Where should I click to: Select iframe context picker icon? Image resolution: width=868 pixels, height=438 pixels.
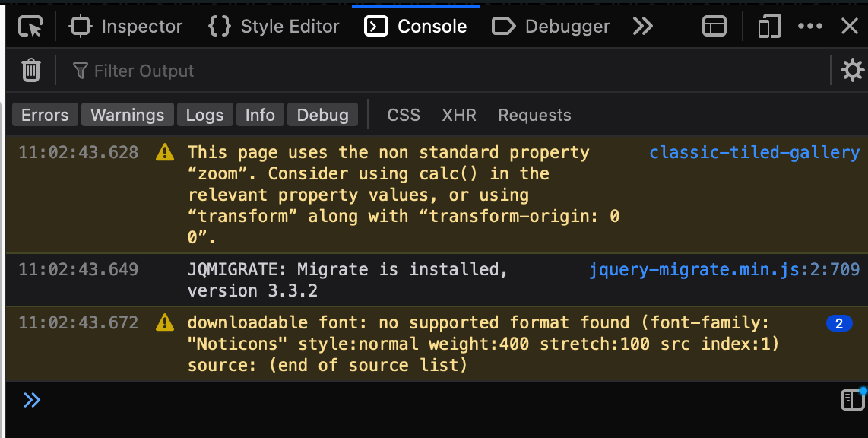tap(714, 26)
